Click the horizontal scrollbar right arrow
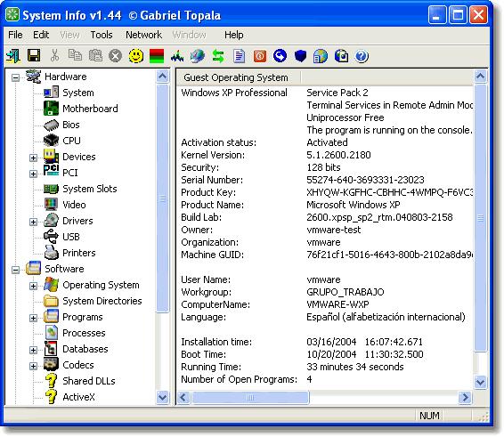Image resolution: width=504 pixels, height=437 pixels. (x=465, y=397)
